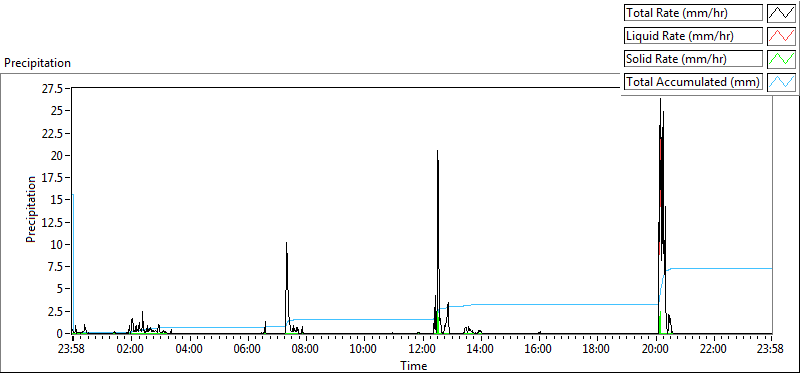800x373 pixels.
Task: Click the 02:00 time axis label
Action: pos(131,350)
